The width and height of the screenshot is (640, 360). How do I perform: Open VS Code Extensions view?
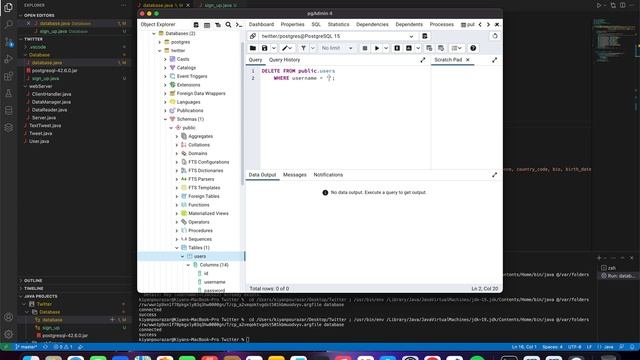click(9, 76)
